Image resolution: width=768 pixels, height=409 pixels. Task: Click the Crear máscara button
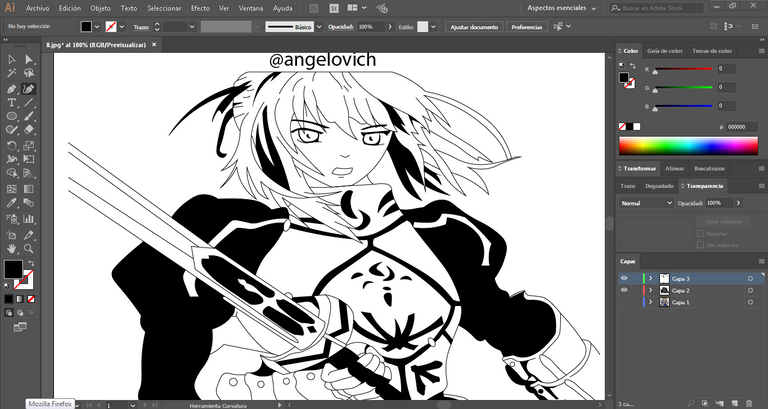pyautogui.click(x=723, y=221)
